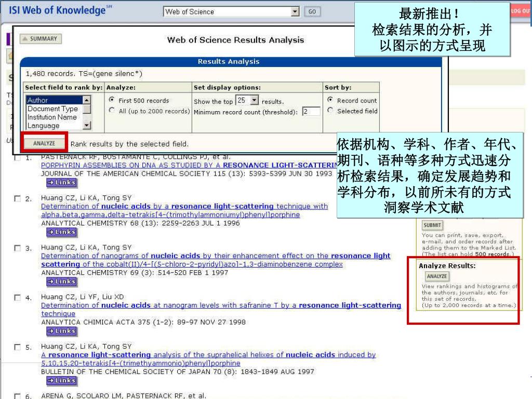Image resolution: width=532 pixels, height=399 pixels.
Task: Choose All (up to 2000 records) option
Action: (x=111, y=111)
